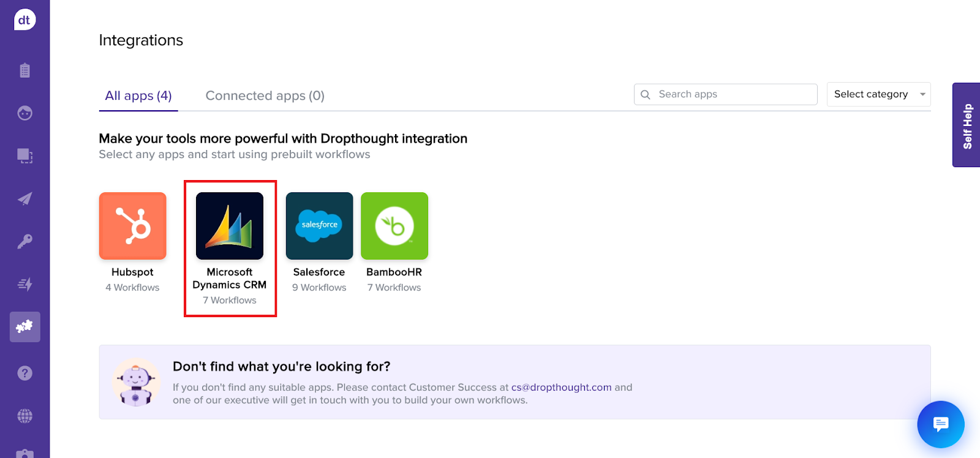
Task: Click the Select category dropdown arrow
Action: click(x=922, y=94)
